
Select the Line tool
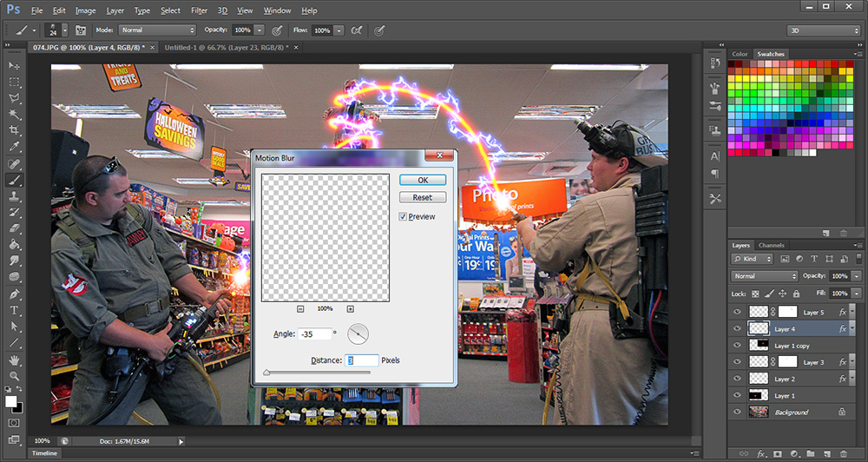15,343
